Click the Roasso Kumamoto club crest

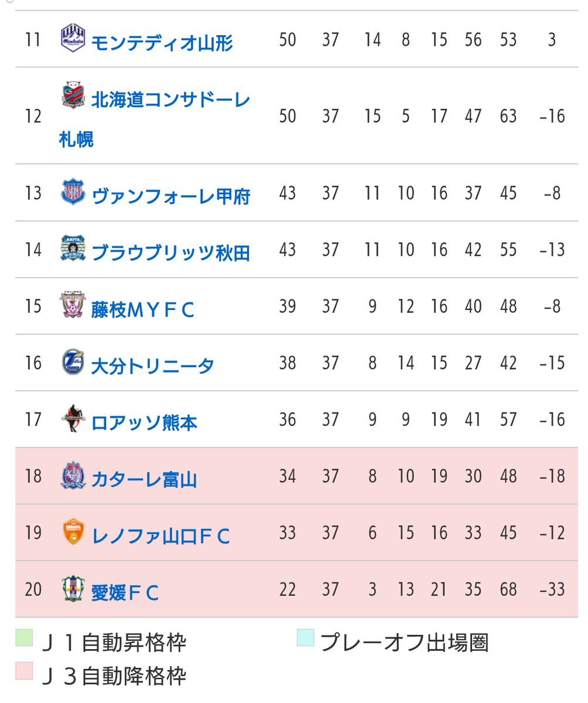point(73,419)
